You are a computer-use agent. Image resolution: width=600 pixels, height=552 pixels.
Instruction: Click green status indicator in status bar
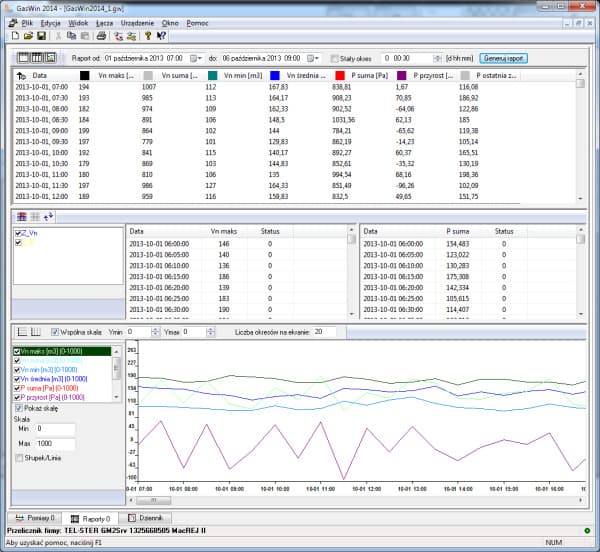(587, 531)
